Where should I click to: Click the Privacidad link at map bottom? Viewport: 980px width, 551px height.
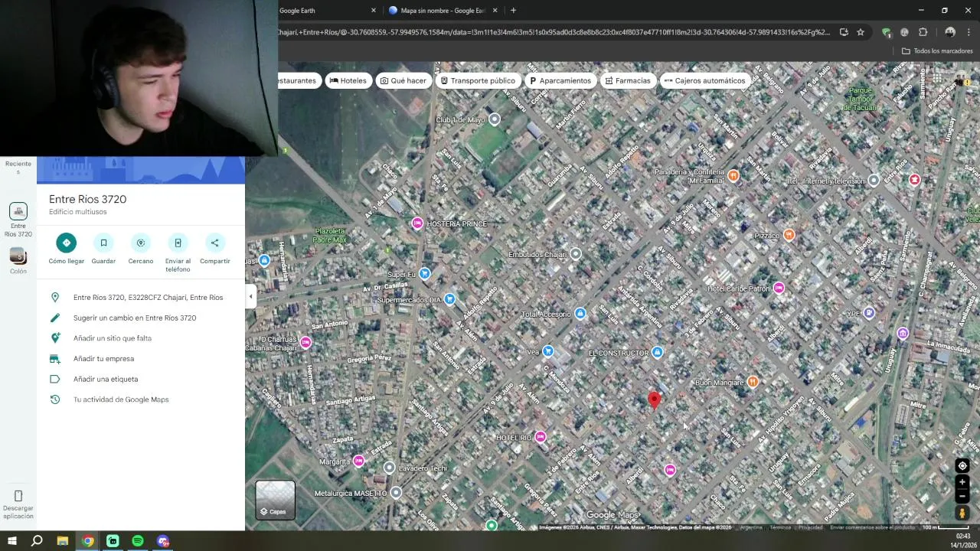point(810,527)
